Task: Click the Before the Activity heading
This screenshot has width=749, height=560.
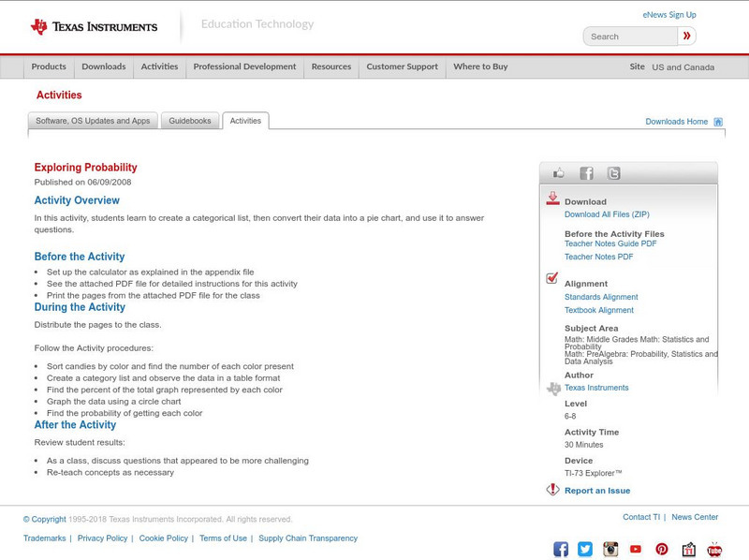Action: coord(80,258)
